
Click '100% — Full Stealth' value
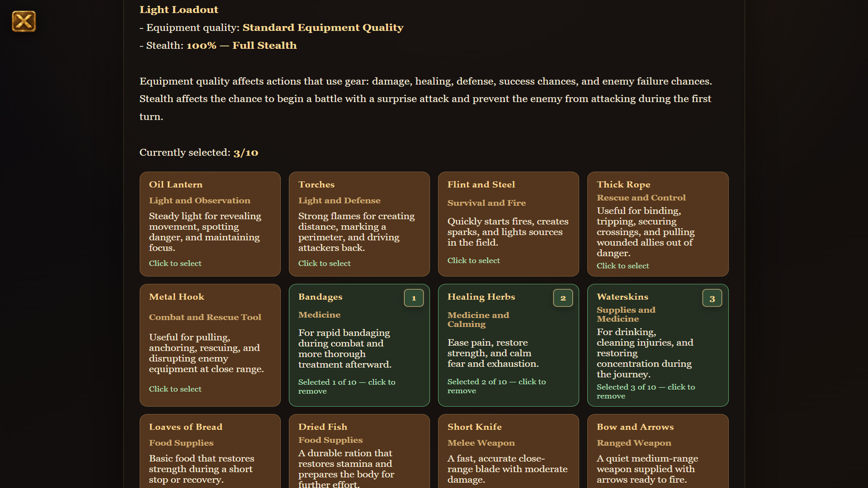coord(241,46)
